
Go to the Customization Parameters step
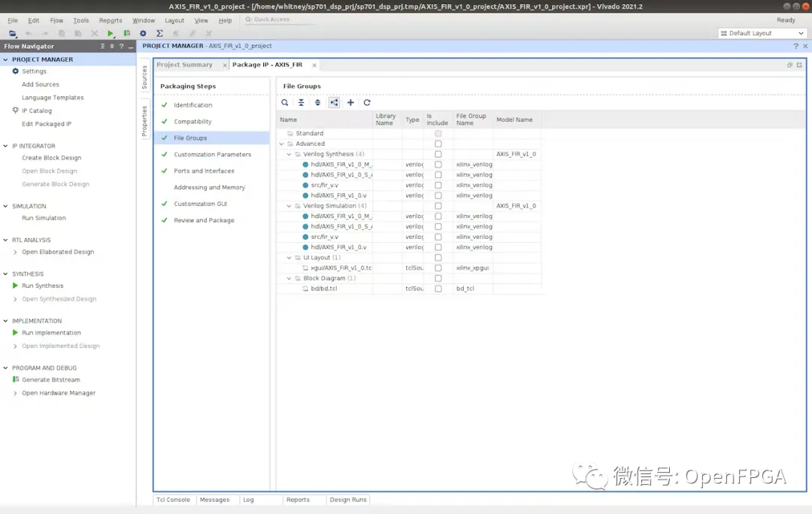(212, 154)
